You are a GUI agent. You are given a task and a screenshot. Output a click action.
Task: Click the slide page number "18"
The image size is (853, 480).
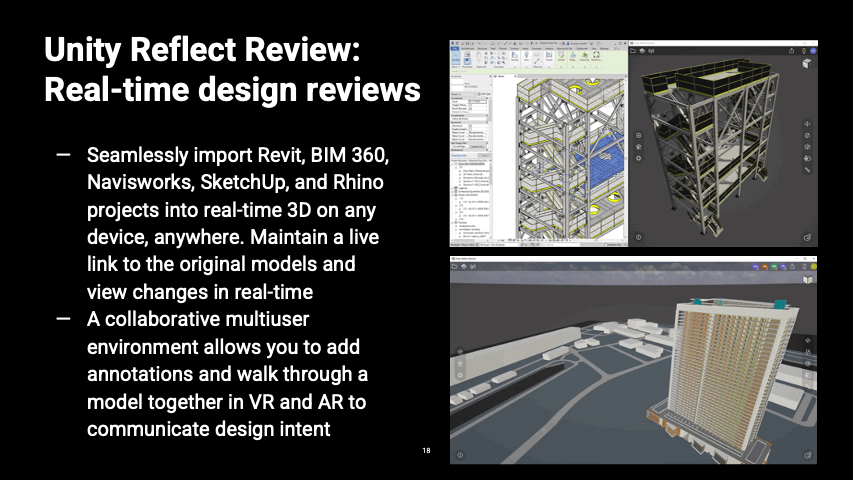pyautogui.click(x=426, y=451)
